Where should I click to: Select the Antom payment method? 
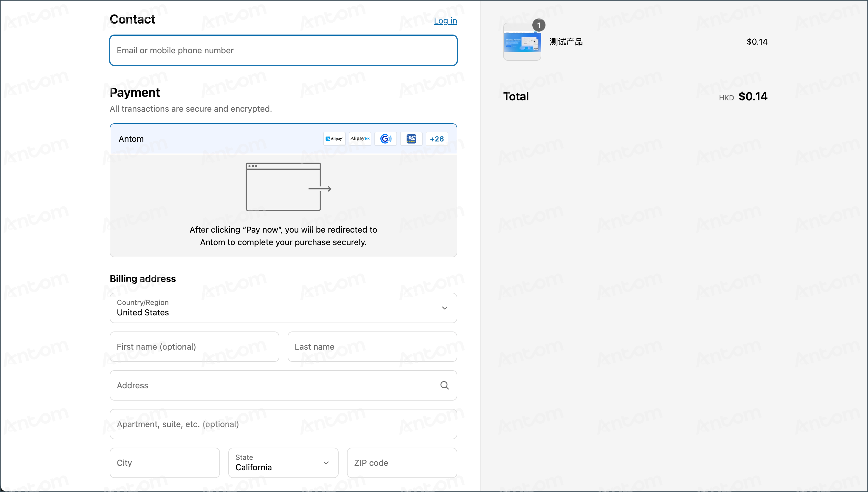pyautogui.click(x=283, y=139)
